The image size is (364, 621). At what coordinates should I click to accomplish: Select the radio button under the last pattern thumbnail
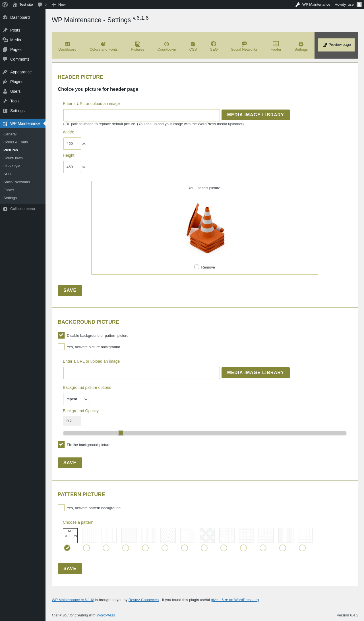[x=302, y=548]
